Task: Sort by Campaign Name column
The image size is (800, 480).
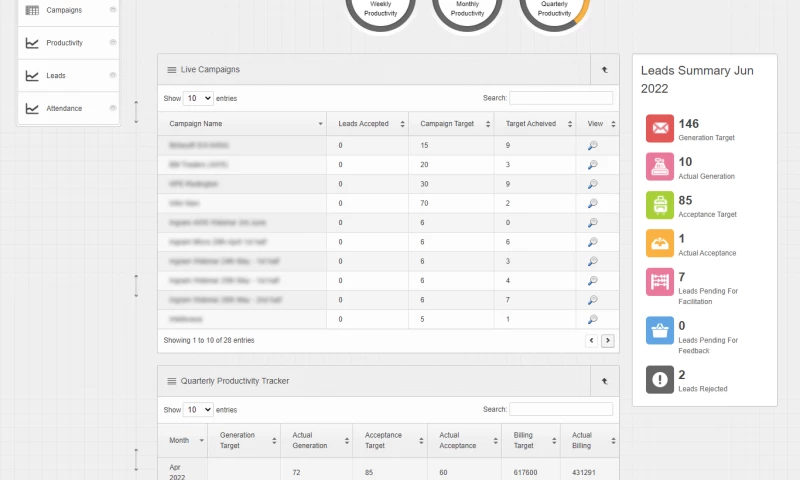Action: tap(242, 123)
